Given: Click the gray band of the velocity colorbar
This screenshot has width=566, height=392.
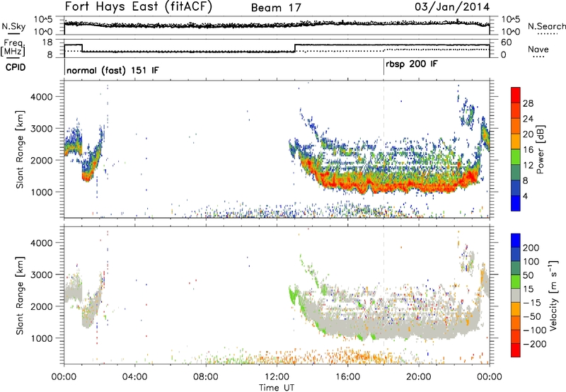Looking at the screenshot, I should click(x=516, y=295).
